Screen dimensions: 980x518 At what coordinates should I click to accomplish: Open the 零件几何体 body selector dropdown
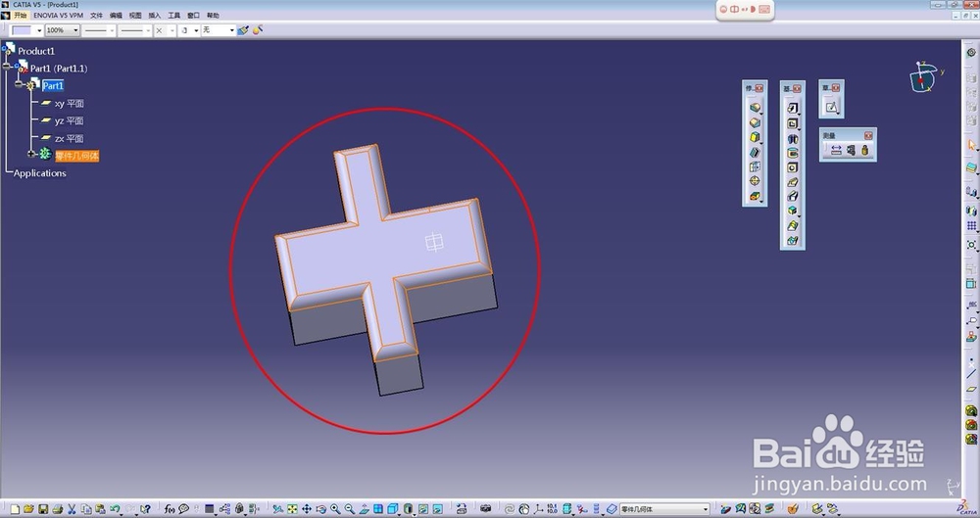point(665,509)
